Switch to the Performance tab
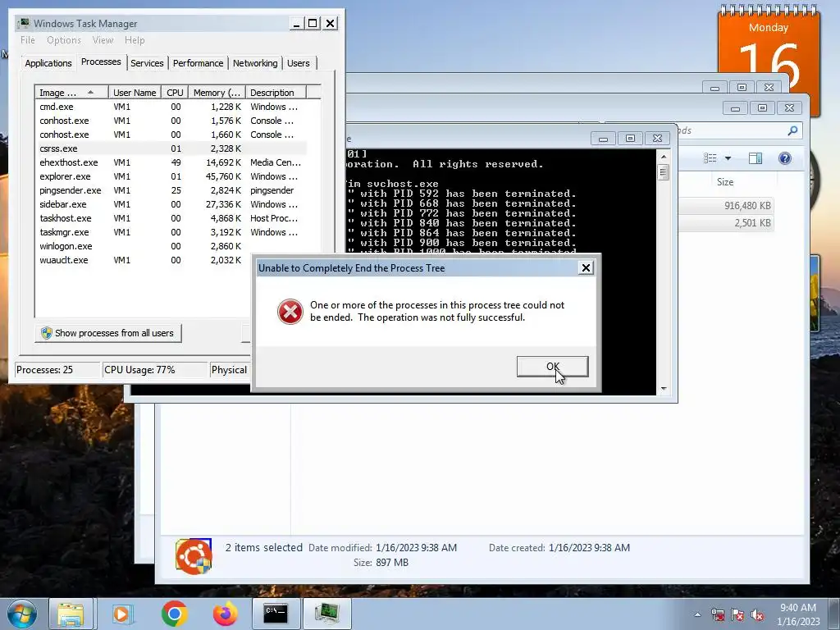Viewport: 840px width, 630px height. (x=198, y=63)
